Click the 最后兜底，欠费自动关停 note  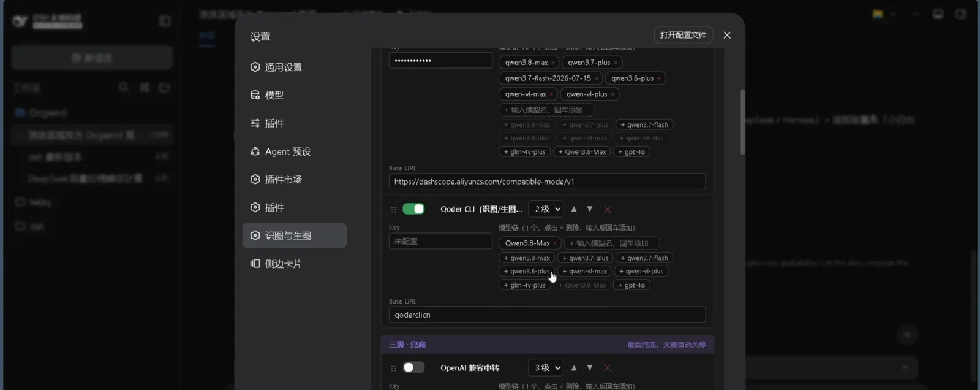[x=666, y=345]
